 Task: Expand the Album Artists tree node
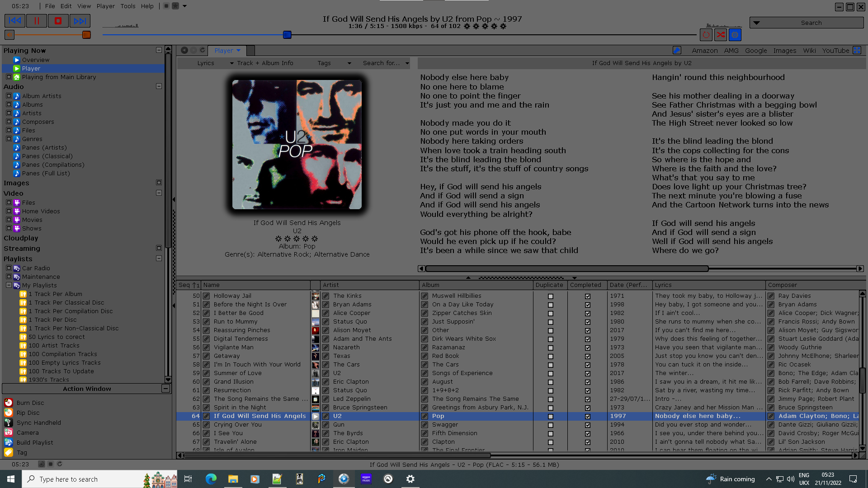pos(9,95)
